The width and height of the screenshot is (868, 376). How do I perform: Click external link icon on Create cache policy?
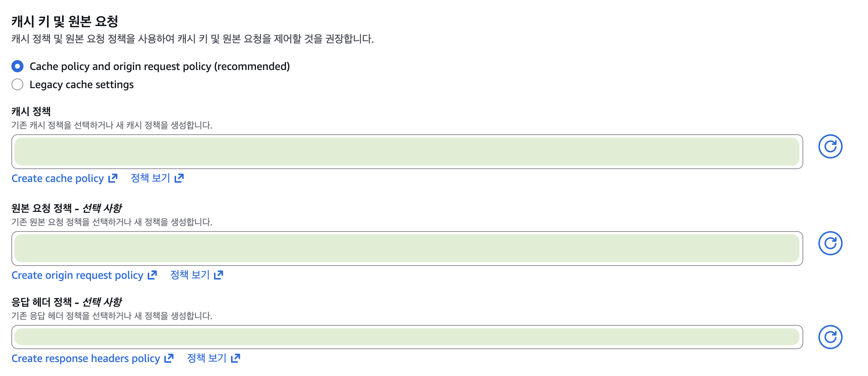coord(112,177)
